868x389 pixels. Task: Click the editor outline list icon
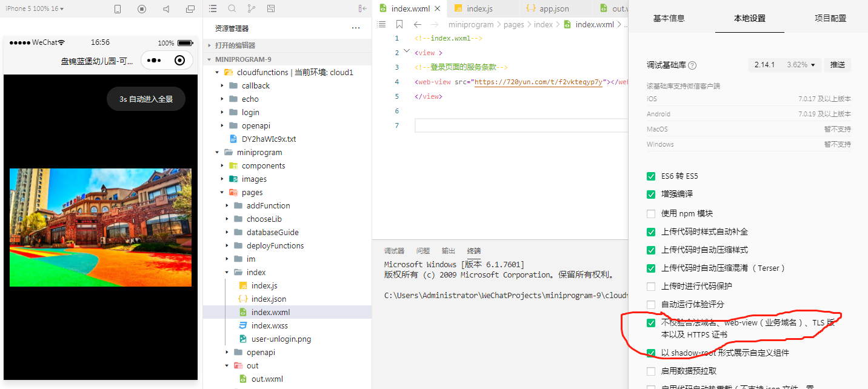382,24
